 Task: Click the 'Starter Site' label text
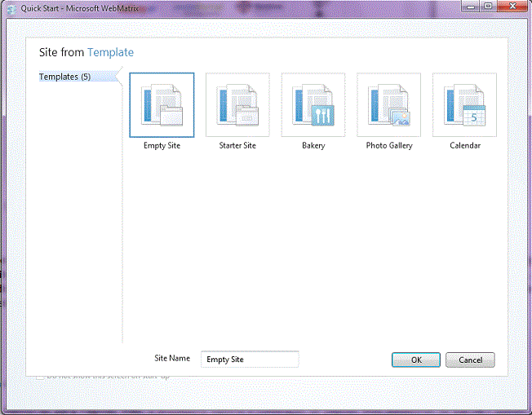tap(237, 145)
